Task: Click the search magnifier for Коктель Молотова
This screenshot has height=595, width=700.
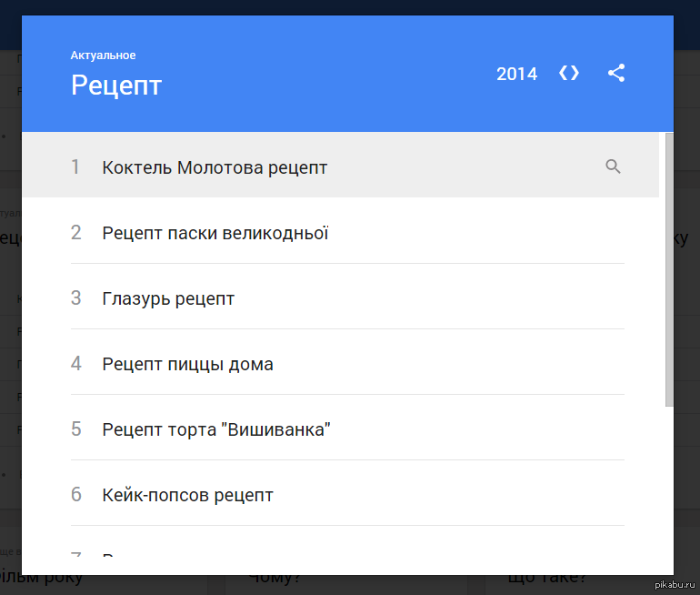Action: 613,166
